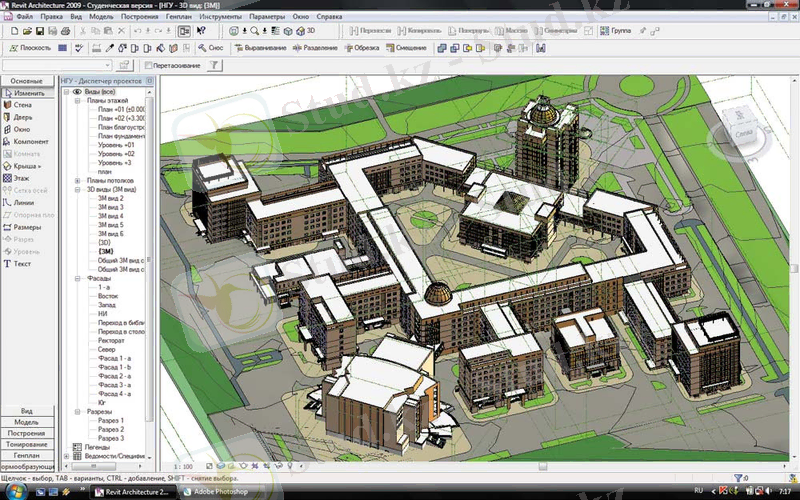
Task: Choose the Окно (Window) tool
Action: pyautogui.click(x=22, y=129)
